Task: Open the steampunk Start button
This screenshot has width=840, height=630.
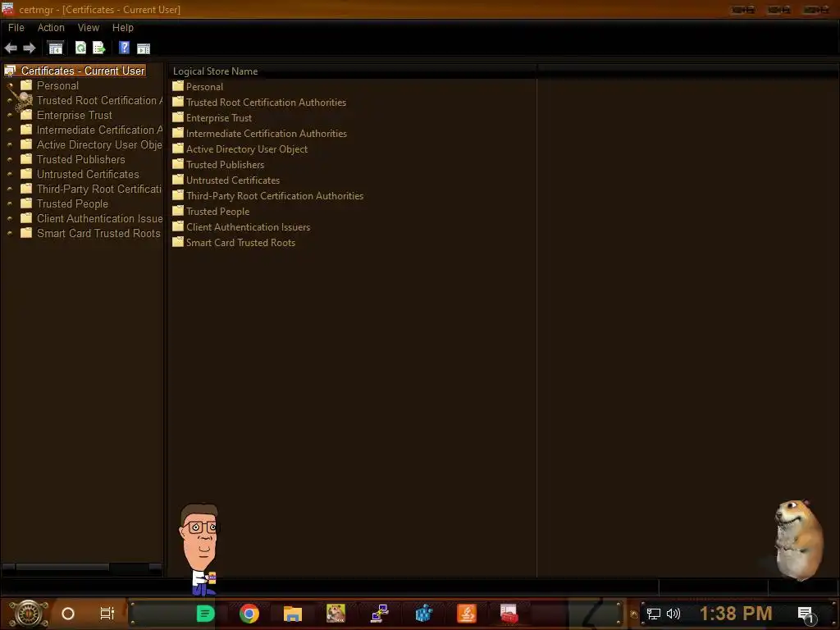Action: (x=28, y=614)
